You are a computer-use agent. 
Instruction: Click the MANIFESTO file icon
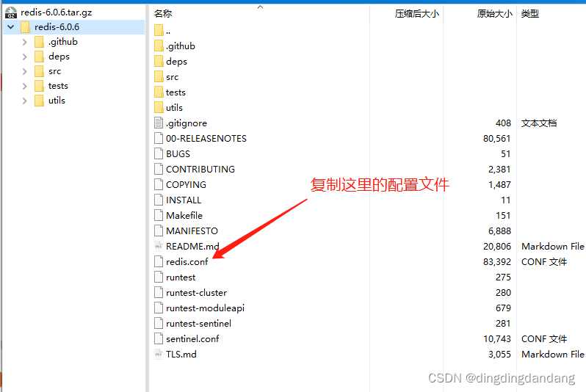pos(159,231)
